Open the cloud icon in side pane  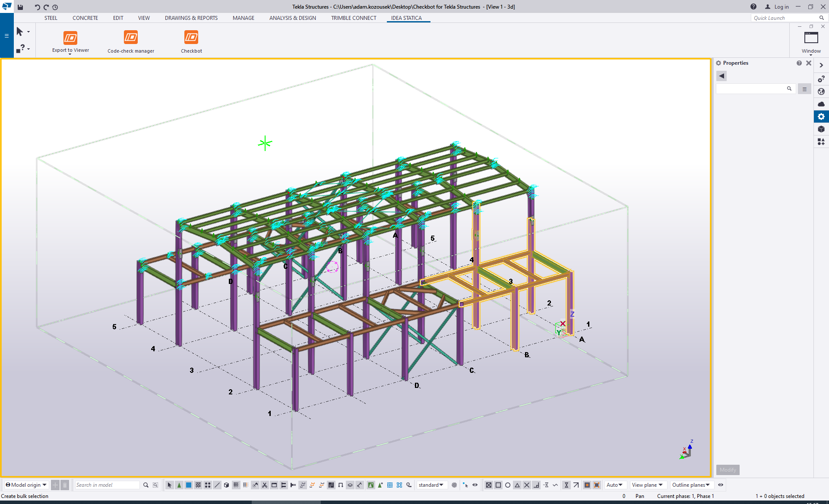(821, 104)
